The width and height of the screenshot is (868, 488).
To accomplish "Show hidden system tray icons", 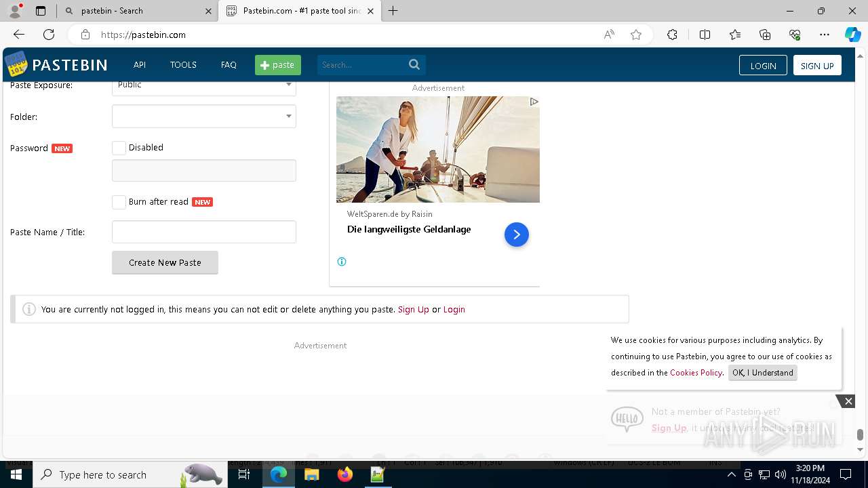I will pyautogui.click(x=731, y=474).
